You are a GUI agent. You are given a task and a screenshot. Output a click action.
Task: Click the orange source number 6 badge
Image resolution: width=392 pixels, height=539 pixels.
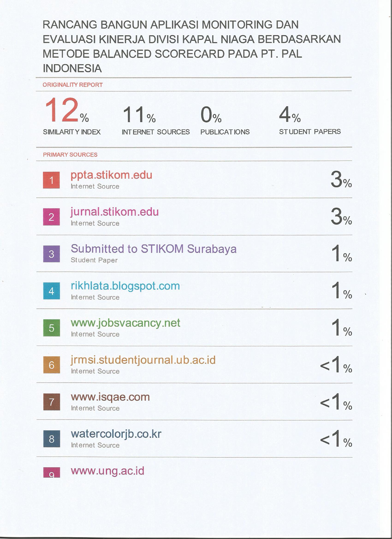(x=51, y=365)
